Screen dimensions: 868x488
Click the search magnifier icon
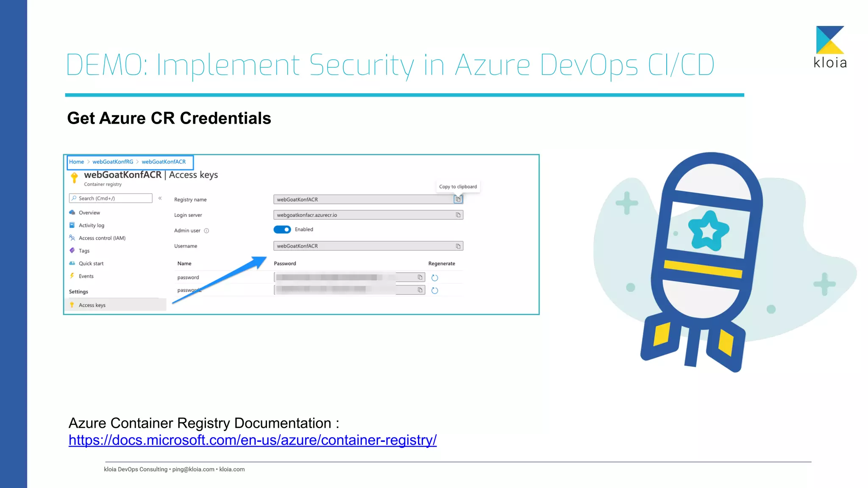tap(74, 198)
